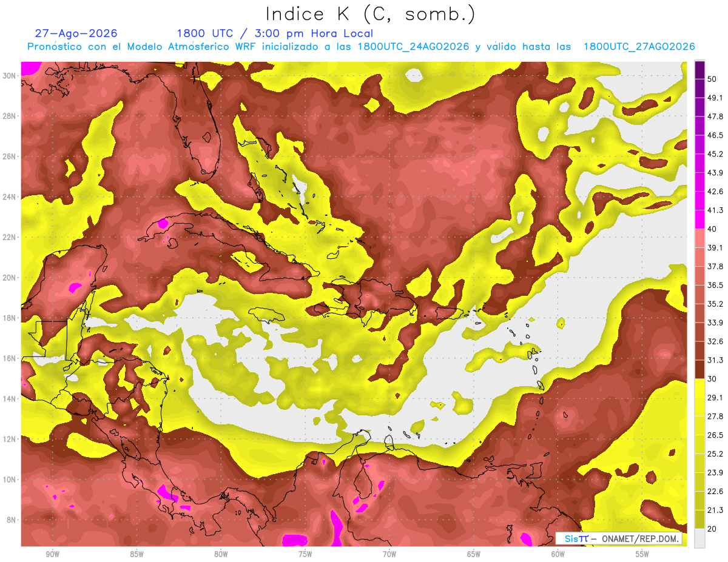
Task: Click the colorbar label "49.1"
Action: coord(716,98)
